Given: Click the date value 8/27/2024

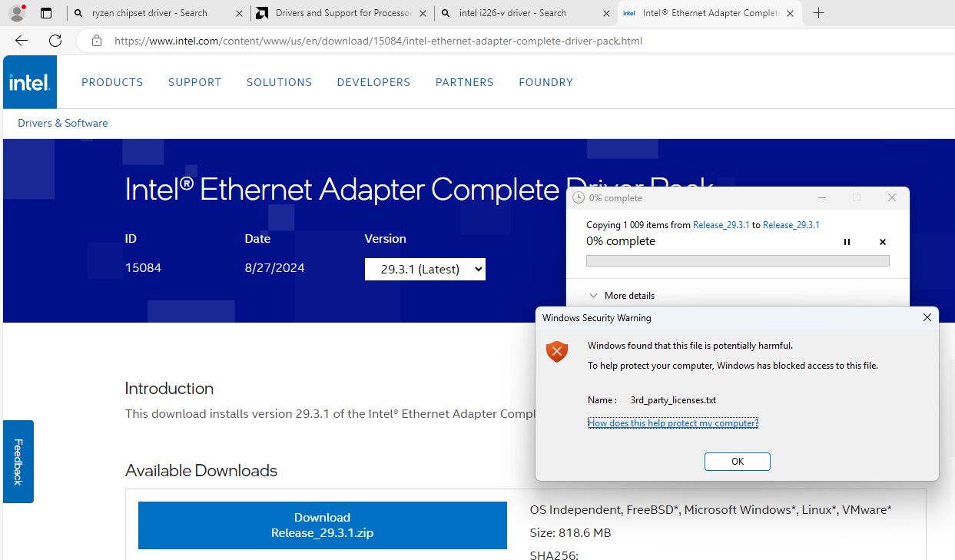Looking at the screenshot, I should 275,268.
